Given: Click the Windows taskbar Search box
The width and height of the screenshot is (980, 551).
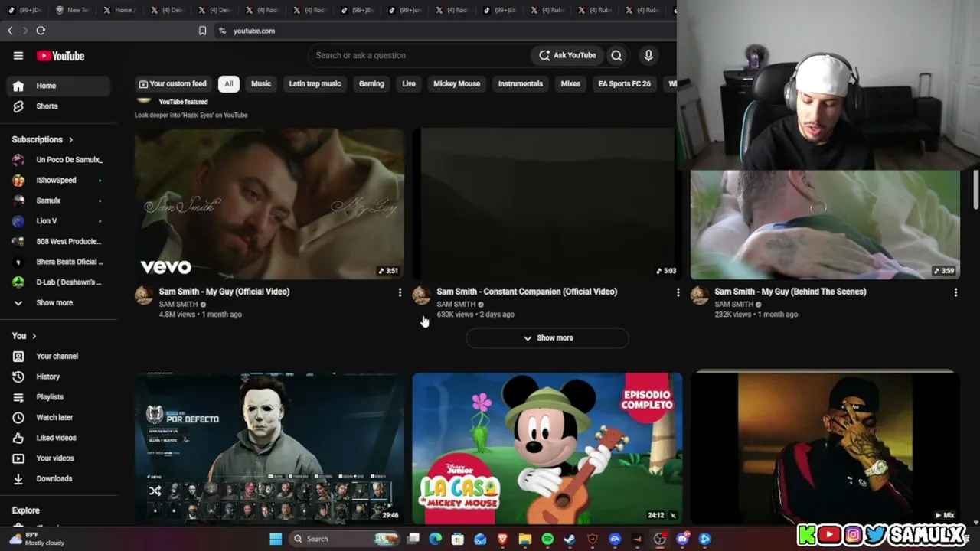Looking at the screenshot, I should coord(345,539).
